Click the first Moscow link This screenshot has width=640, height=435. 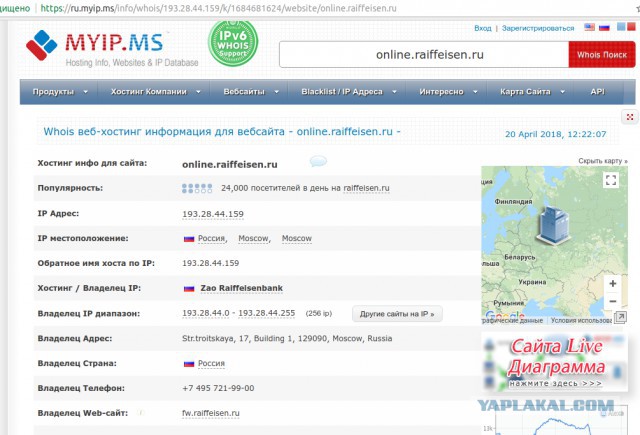(x=253, y=238)
